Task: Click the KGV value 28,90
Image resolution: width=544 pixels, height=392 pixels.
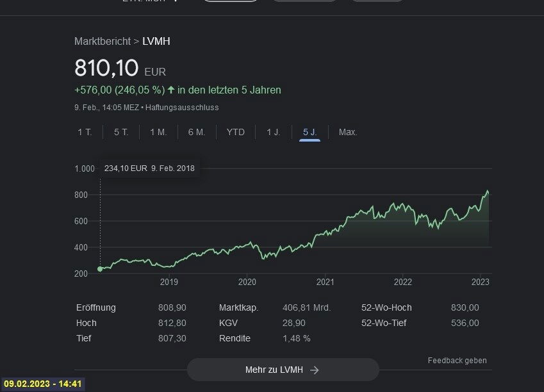Action: 294,323
